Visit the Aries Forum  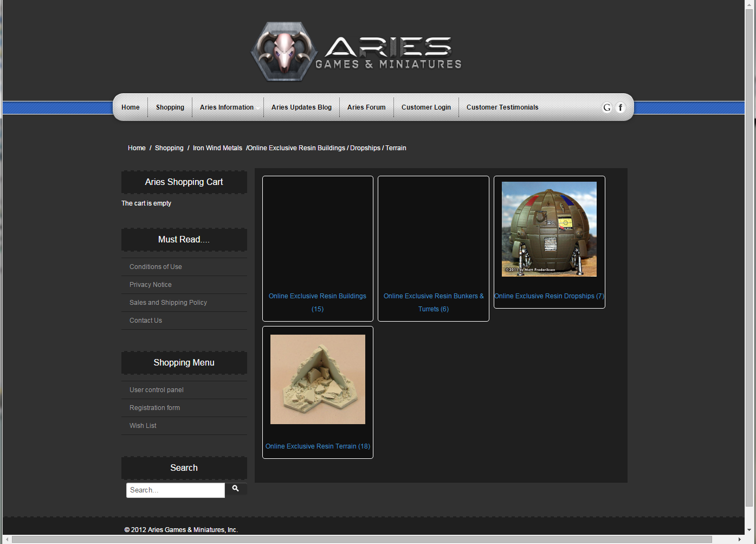(x=366, y=107)
